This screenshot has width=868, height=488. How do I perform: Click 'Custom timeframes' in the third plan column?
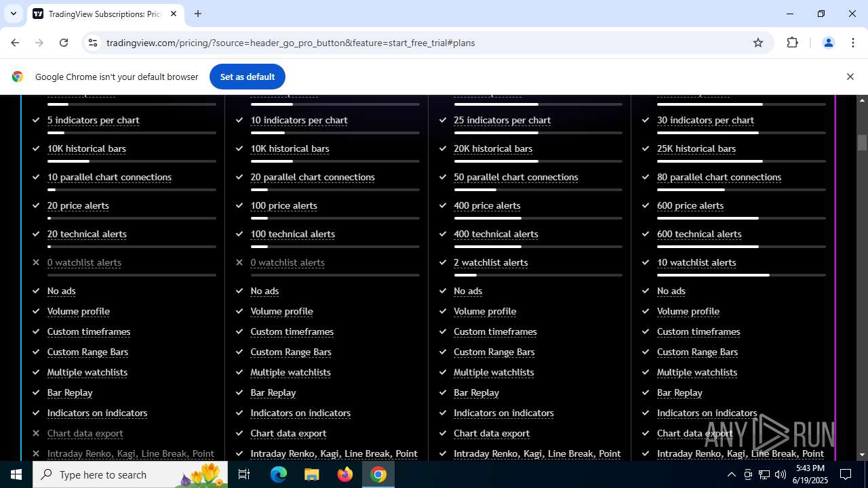tap(495, 331)
